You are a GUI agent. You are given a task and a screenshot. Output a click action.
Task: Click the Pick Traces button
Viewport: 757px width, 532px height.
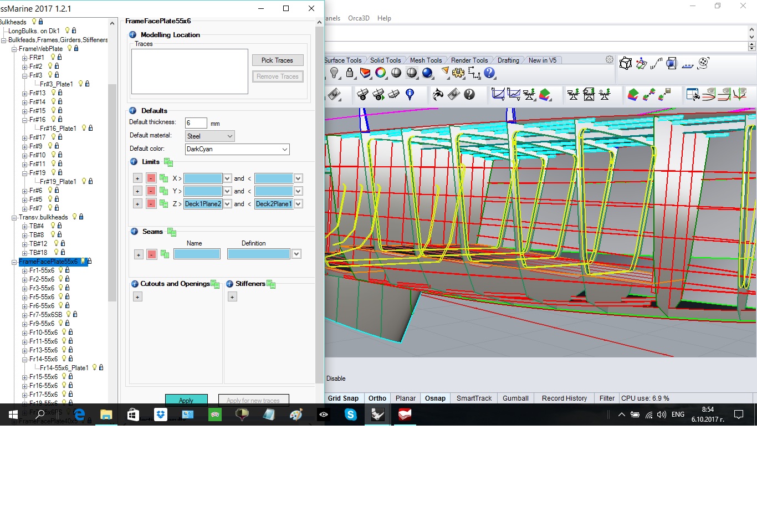(x=277, y=60)
